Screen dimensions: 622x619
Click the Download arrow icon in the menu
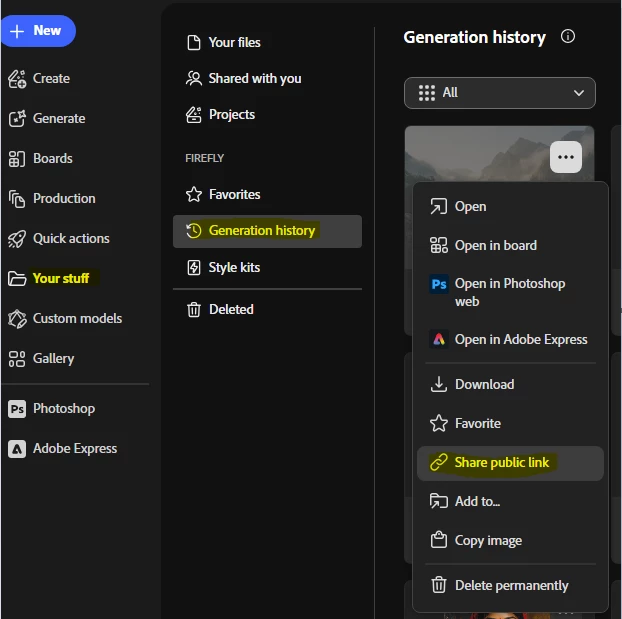(x=439, y=384)
